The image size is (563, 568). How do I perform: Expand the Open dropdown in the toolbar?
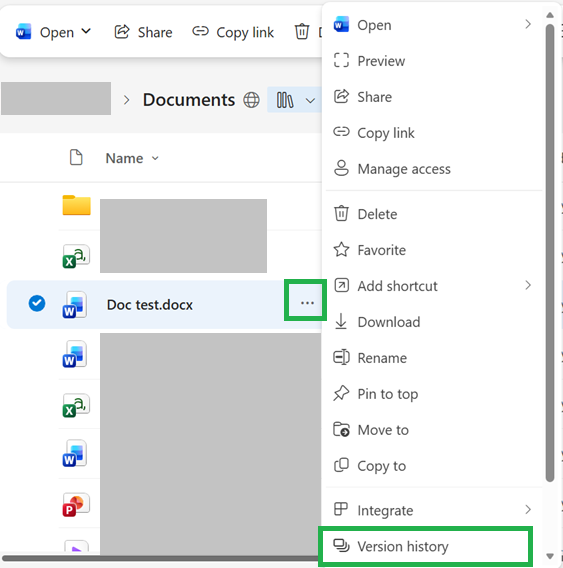pyautogui.click(x=86, y=31)
